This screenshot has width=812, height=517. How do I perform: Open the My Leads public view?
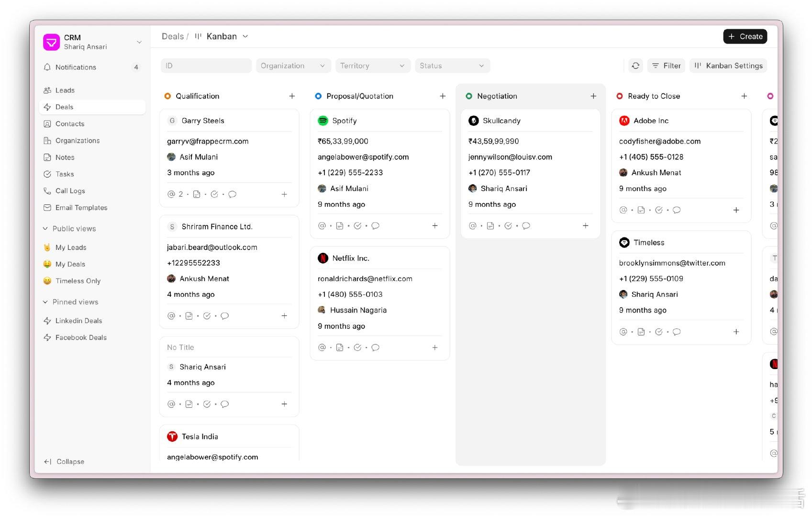click(x=92, y=247)
